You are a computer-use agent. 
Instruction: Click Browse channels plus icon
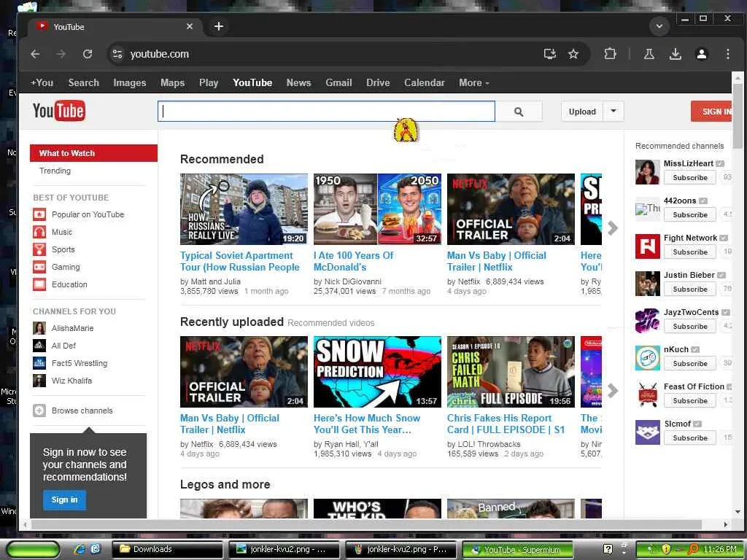pyautogui.click(x=39, y=411)
